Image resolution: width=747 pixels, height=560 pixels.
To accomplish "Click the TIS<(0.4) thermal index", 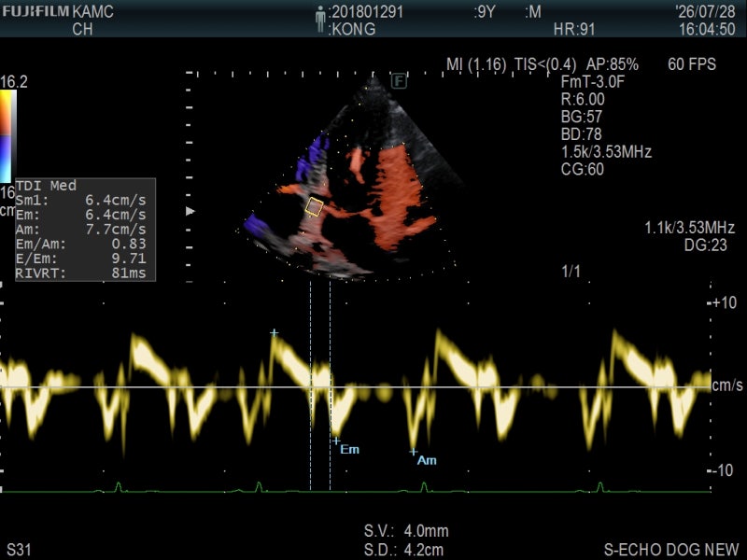I will pos(545,64).
